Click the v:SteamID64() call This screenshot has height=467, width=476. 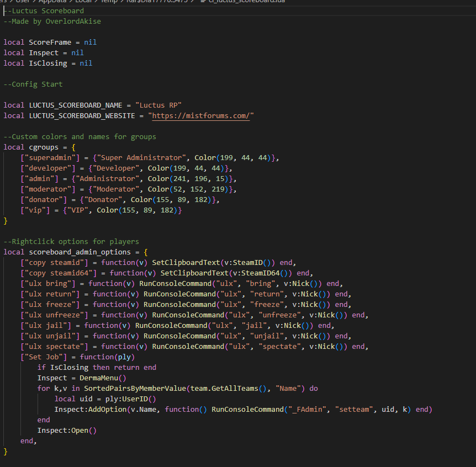pyautogui.click(x=260, y=273)
